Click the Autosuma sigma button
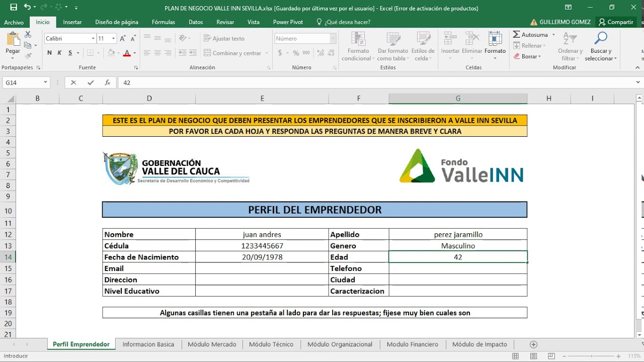644x362 pixels. pyautogui.click(x=531, y=35)
